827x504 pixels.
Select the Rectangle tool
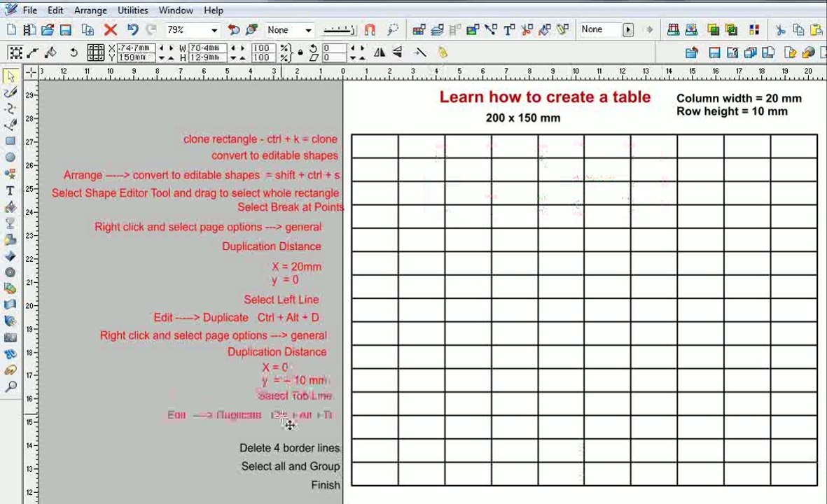[x=10, y=141]
